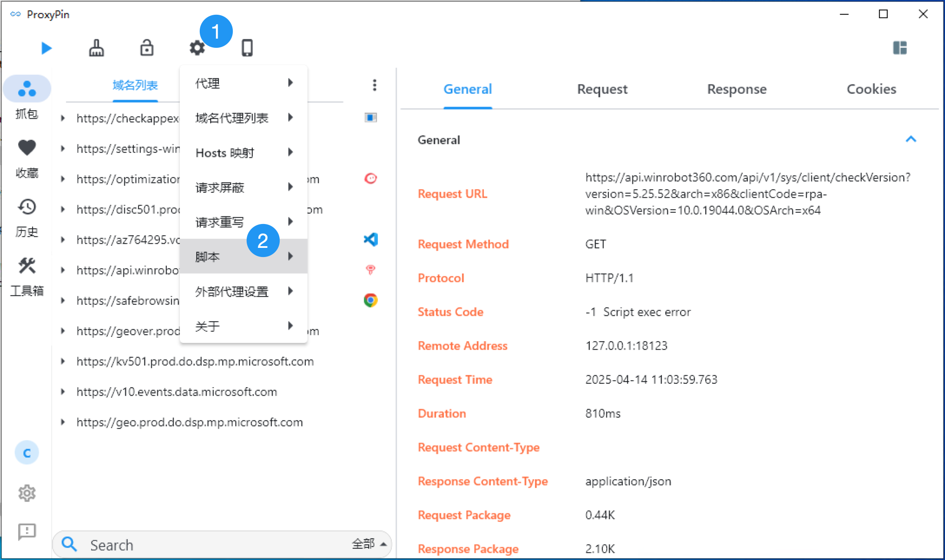This screenshot has height=560, width=945.
Task: Switch to the Response tab
Action: pyautogui.click(x=737, y=89)
